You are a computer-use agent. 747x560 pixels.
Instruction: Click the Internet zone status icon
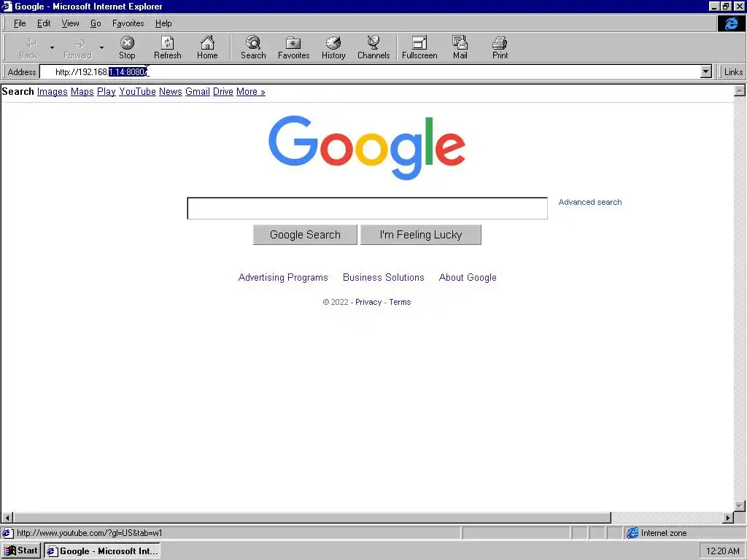coord(632,533)
